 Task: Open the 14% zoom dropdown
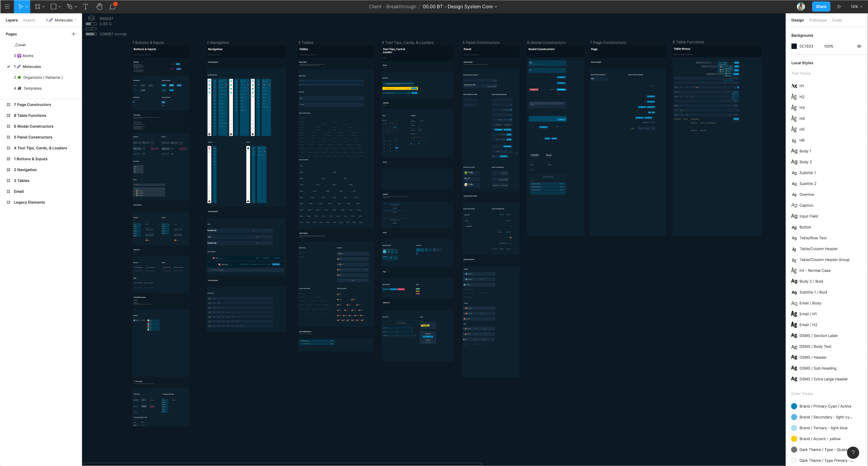[x=856, y=6]
